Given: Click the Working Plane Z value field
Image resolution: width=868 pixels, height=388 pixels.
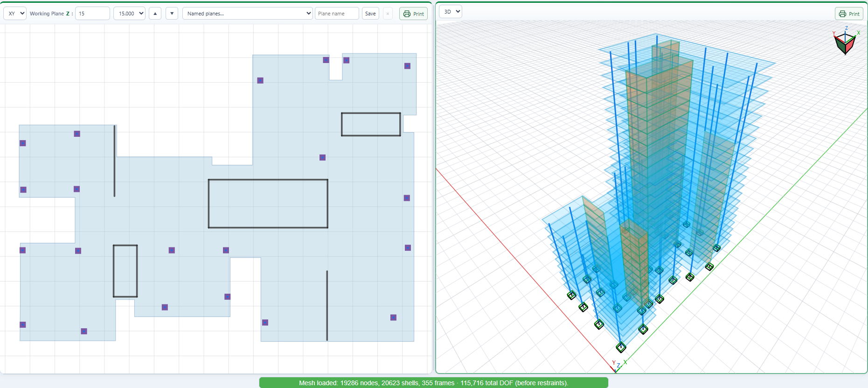Looking at the screenshot, I should (x=92, y=14).
